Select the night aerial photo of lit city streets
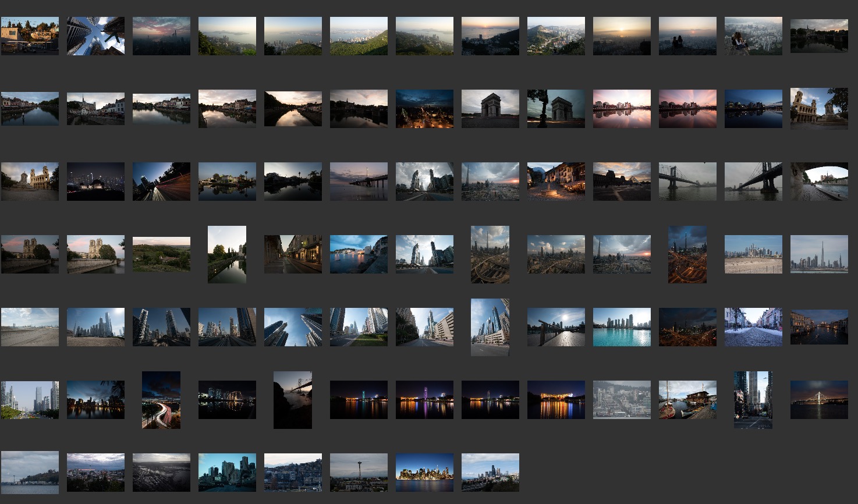 [x=424, y=109]
